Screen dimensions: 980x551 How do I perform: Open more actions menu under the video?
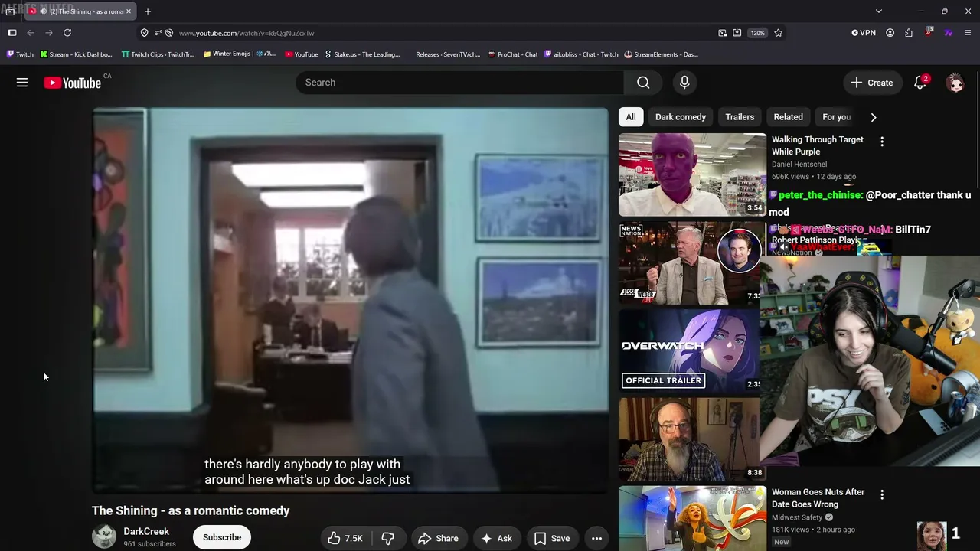[596, 538]
